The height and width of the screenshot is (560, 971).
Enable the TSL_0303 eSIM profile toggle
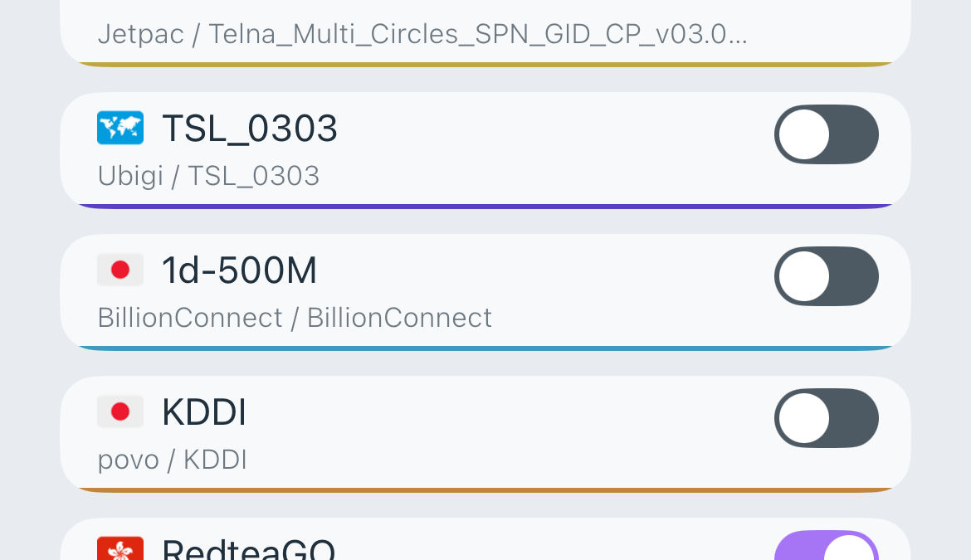point(827,134)
